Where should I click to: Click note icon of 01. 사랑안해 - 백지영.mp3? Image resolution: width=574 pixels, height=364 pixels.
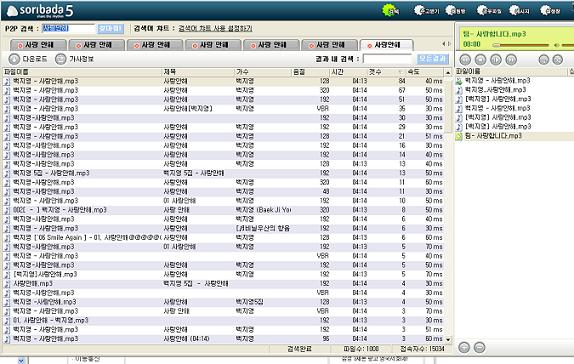7,320
